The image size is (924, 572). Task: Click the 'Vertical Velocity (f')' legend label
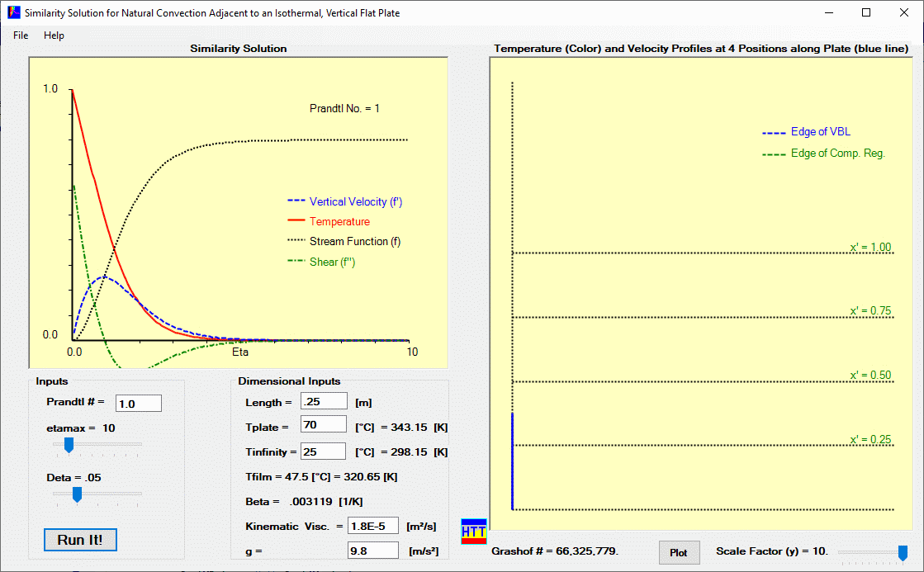coord(356,201)
